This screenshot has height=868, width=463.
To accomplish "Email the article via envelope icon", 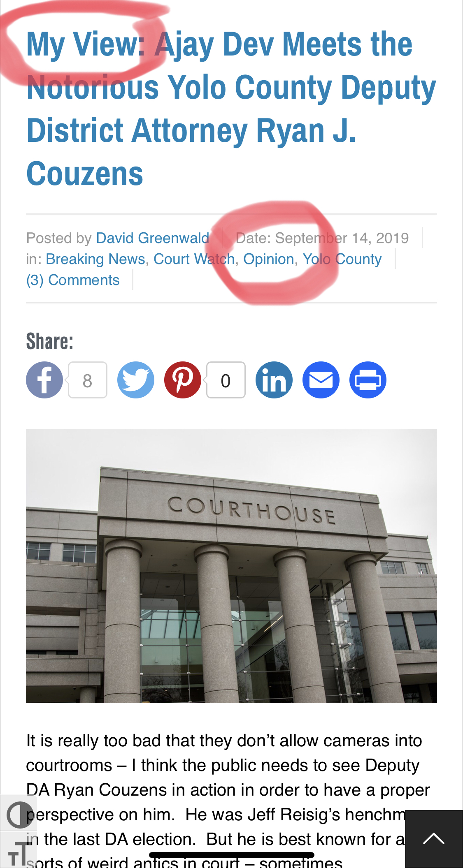I will point(321,380).
